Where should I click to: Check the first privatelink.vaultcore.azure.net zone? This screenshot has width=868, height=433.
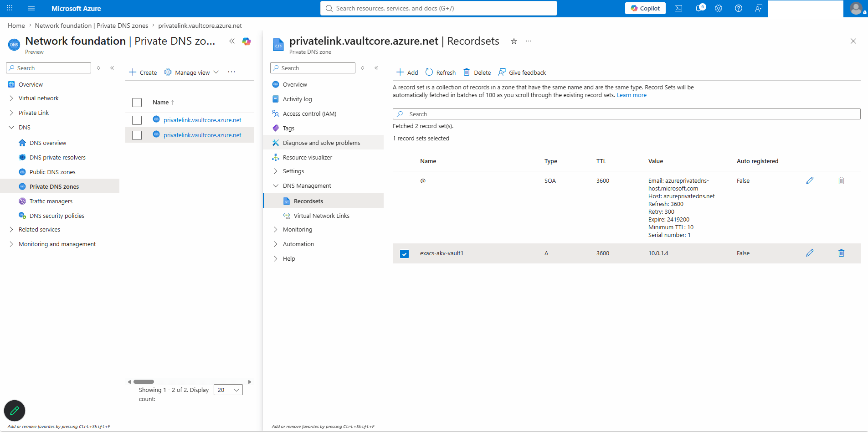137,120
